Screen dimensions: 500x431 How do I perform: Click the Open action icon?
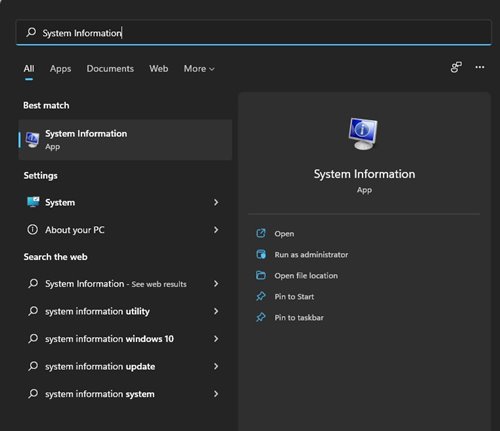(x=261, y=233)
